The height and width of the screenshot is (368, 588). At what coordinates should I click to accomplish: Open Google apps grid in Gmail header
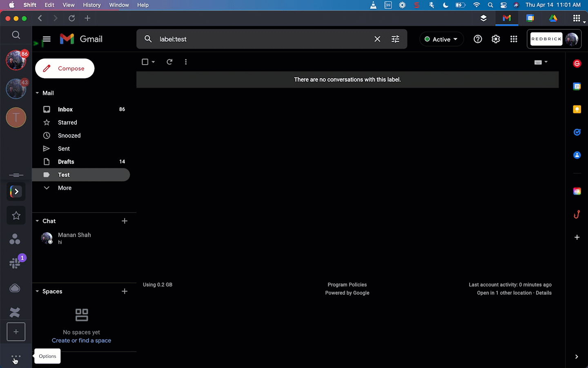pos(514,39)
